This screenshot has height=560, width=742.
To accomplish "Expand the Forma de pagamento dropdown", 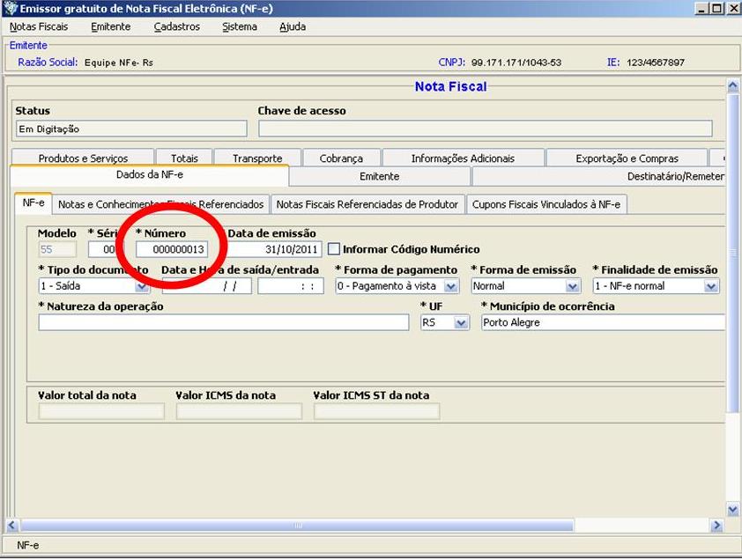I will (451, 286).
